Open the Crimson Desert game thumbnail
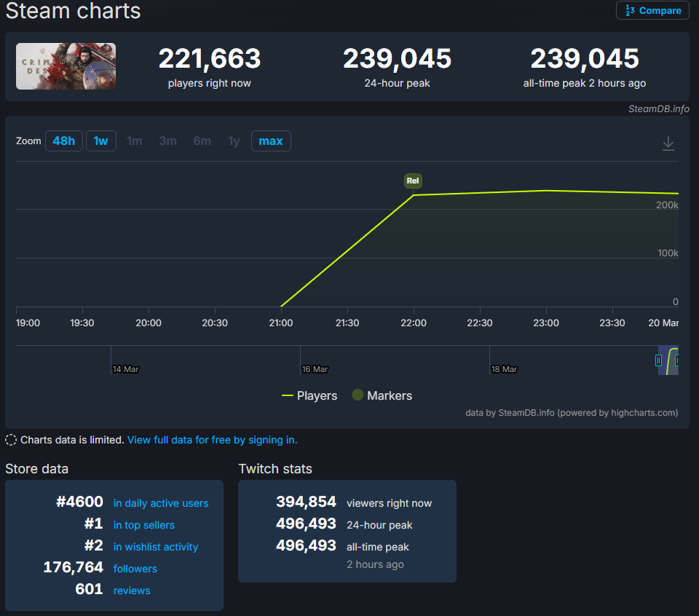 (x=66, y=66)
